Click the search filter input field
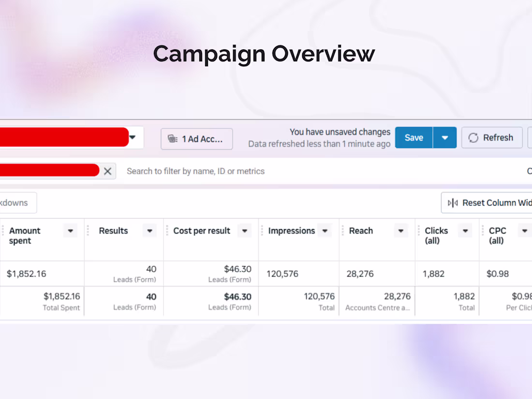This screenshot has width=532, height=399. pos(290,171)
